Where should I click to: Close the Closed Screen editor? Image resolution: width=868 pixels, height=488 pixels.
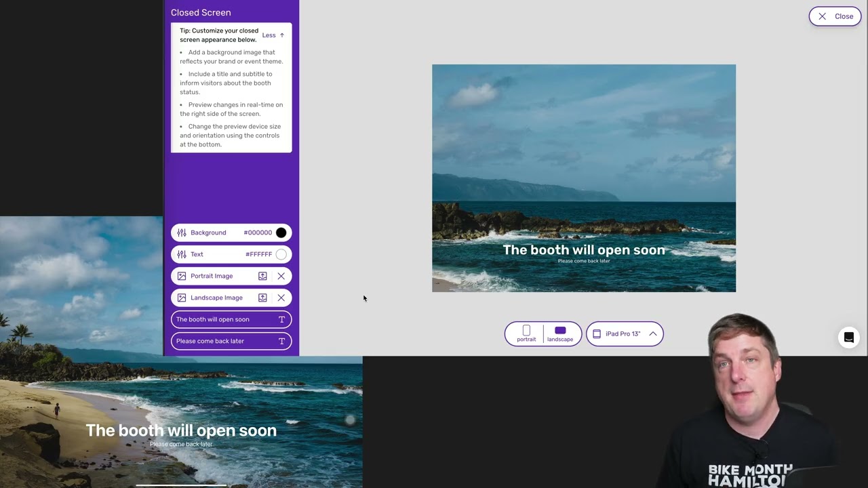pyautogui.click(x=835, y=16)
